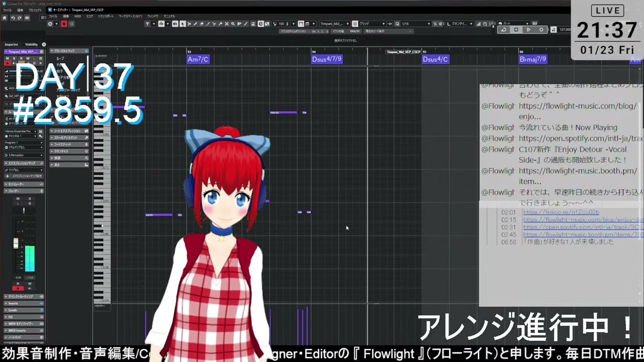Screen dimensions: 644x362
Task: Expand the エクスプレッションマップ section
Action: click(x=24, y=163)
